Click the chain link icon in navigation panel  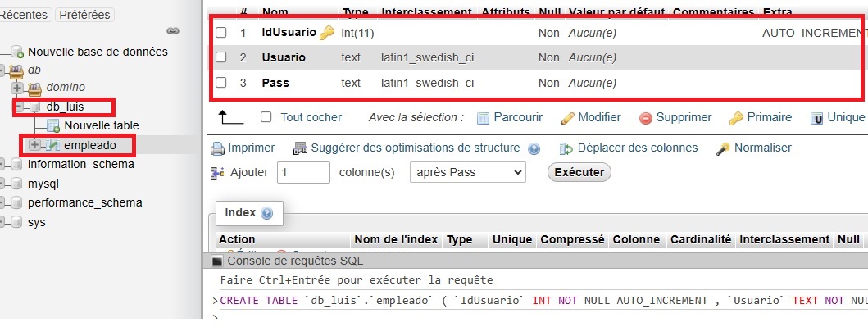tap(173, 31)
